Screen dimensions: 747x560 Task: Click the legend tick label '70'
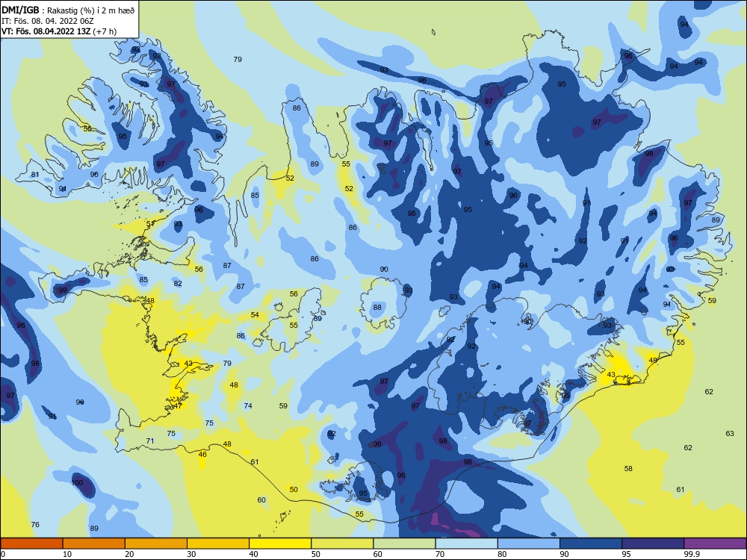click(x=440, y=554)
